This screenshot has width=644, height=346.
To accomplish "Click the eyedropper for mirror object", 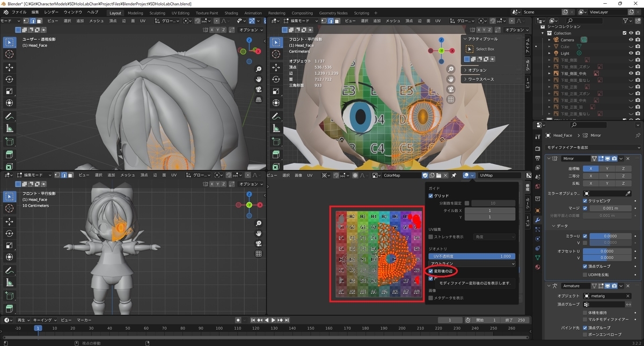I will point(628,193).
